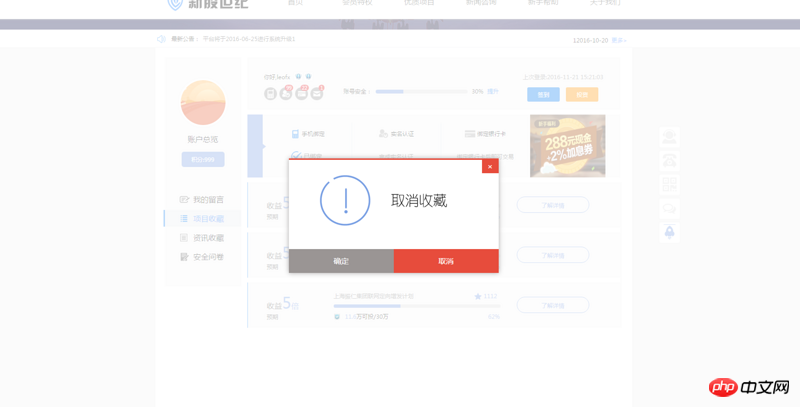800x407 pixels.
Task: Click the 更多 link next to the announcement date
Action: click(x=618, y=40)
